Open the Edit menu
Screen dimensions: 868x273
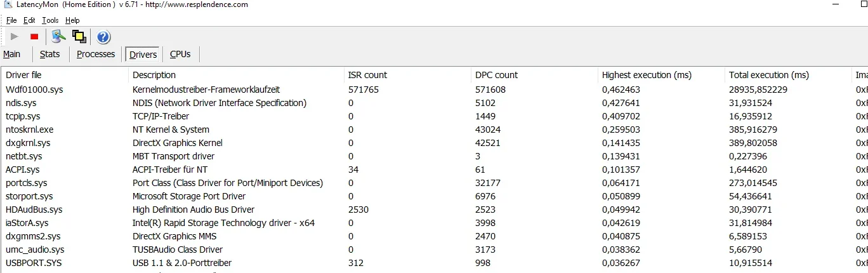(29, 20)
